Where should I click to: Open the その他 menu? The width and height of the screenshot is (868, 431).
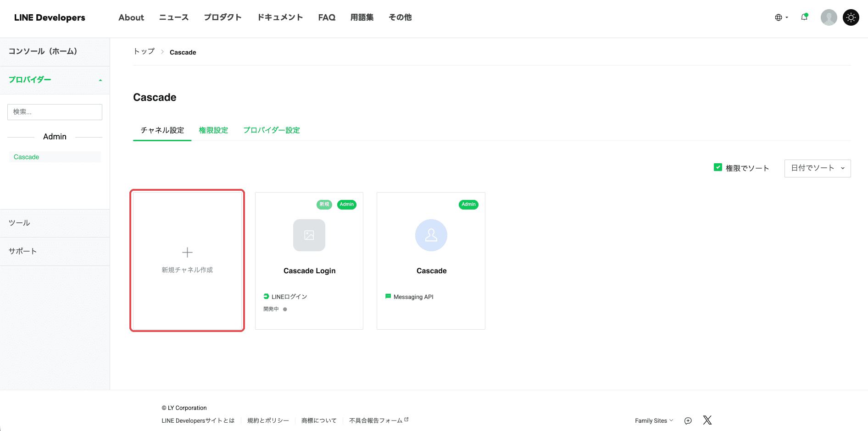400,17
